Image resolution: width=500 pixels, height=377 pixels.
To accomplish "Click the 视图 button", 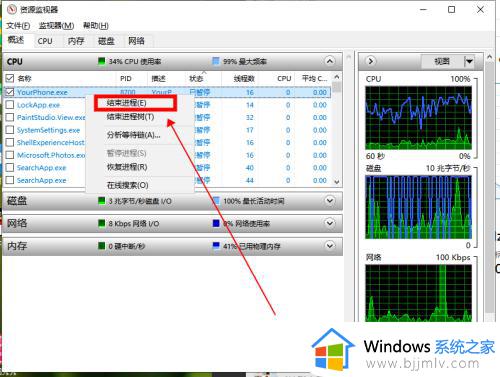I will [442, 61].
